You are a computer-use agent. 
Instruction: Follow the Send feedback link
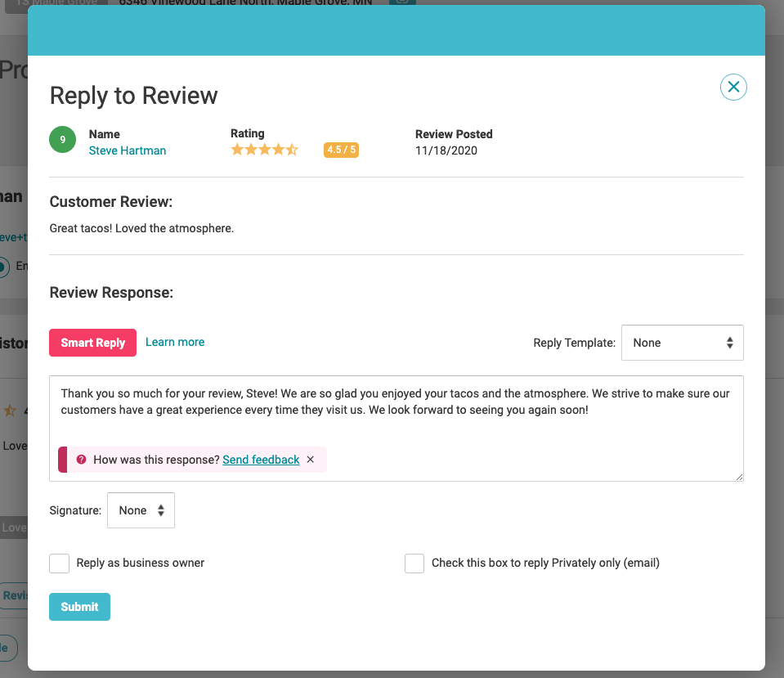261,460
